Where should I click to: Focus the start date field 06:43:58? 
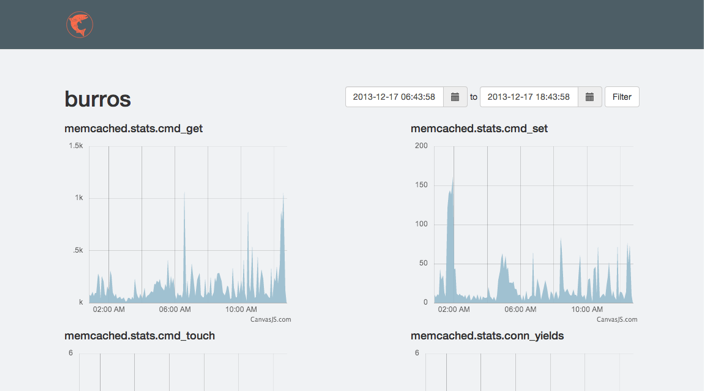point(394,97)
